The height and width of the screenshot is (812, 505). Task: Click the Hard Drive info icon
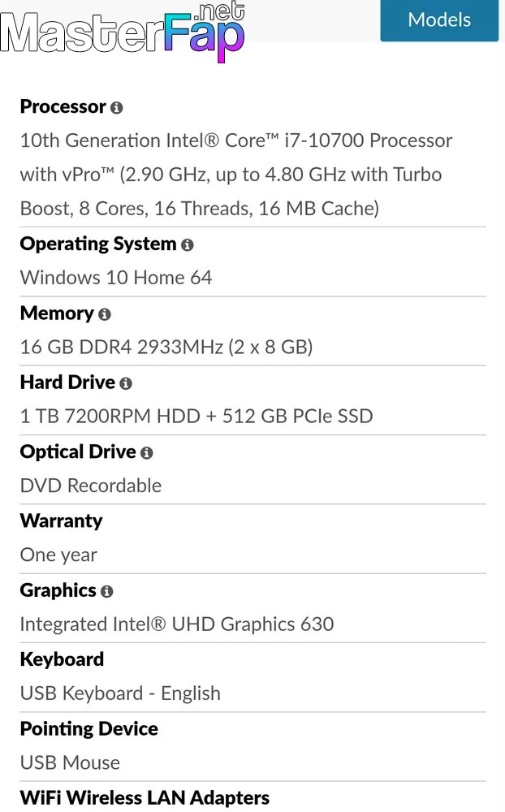point(126,384)
